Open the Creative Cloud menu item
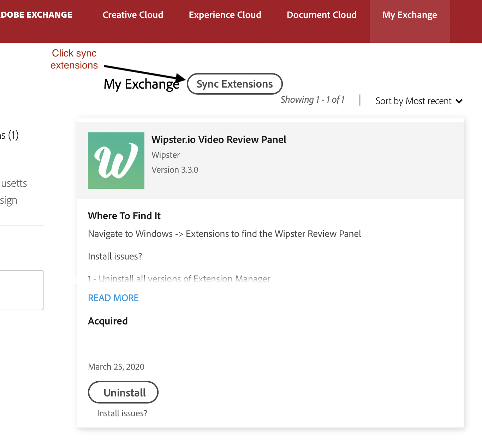This screenshot has height=448, width=482. click(133, 15)
